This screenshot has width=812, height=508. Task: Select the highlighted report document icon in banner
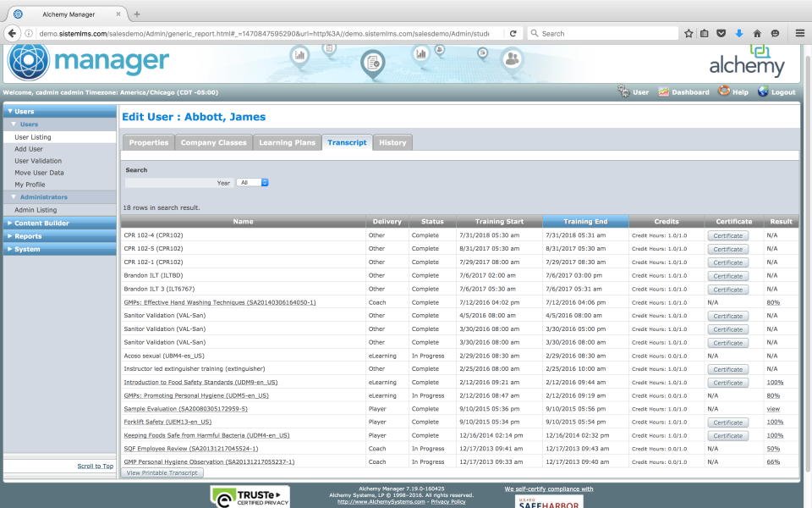tap(372, 62)
